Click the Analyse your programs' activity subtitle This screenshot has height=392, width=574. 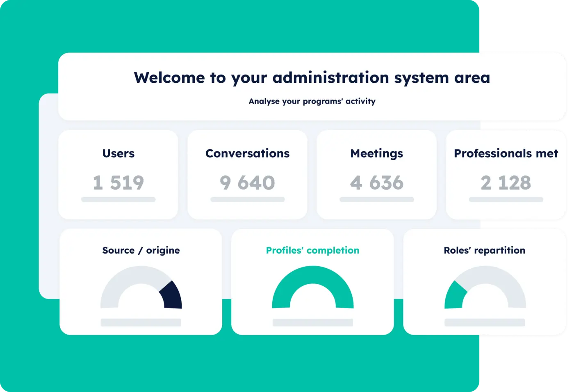(x=312, y=101)
